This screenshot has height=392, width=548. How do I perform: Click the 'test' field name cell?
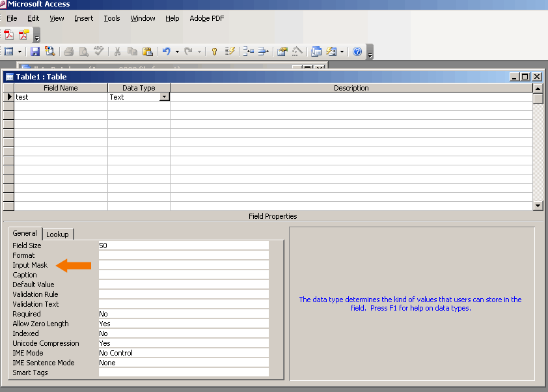pos(61,97)
